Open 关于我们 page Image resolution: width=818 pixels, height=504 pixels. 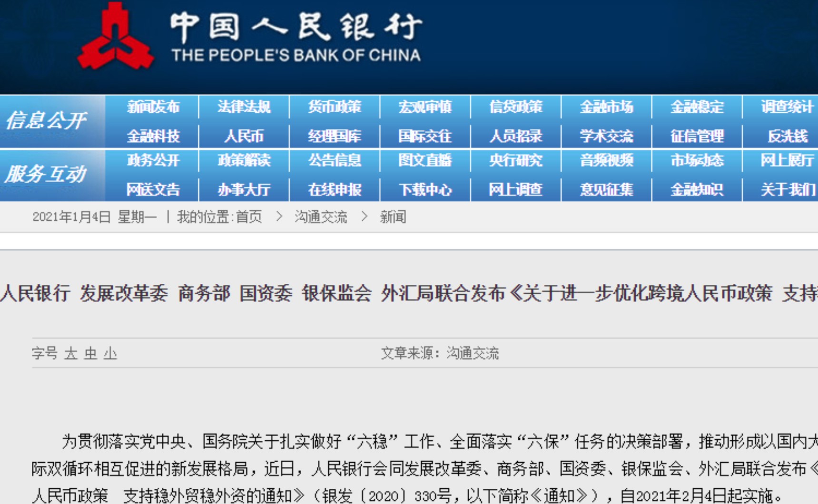coord(788,190)
